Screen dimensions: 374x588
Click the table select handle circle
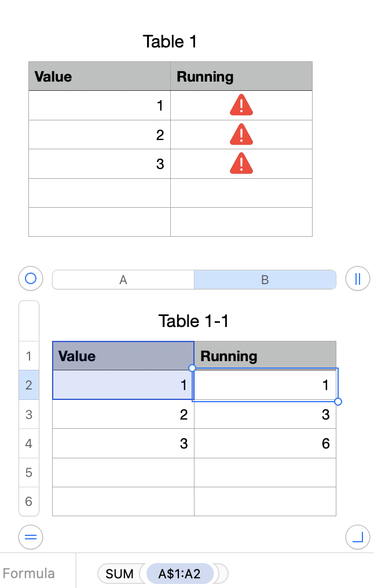(31, 279)
